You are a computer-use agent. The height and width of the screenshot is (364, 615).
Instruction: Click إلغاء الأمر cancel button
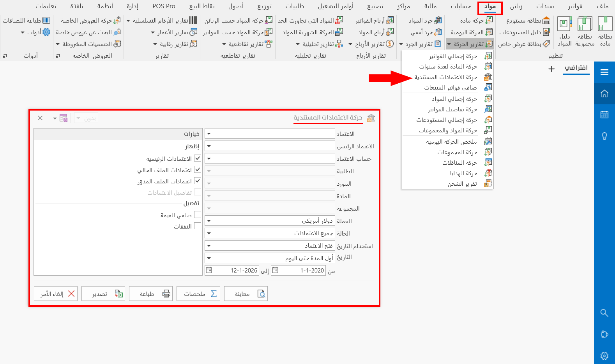56,294
